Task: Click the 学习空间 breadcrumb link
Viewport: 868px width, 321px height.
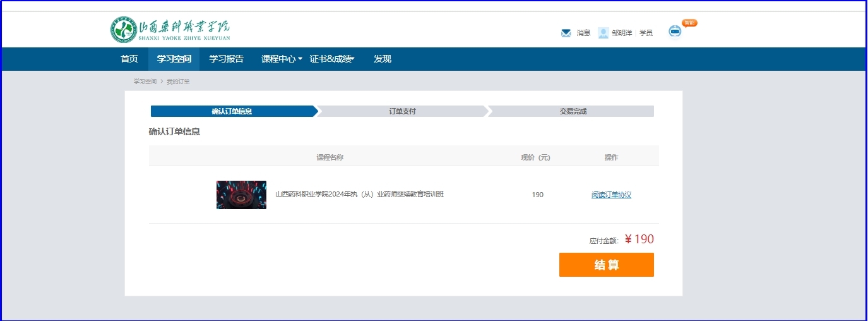Action: 145,82
